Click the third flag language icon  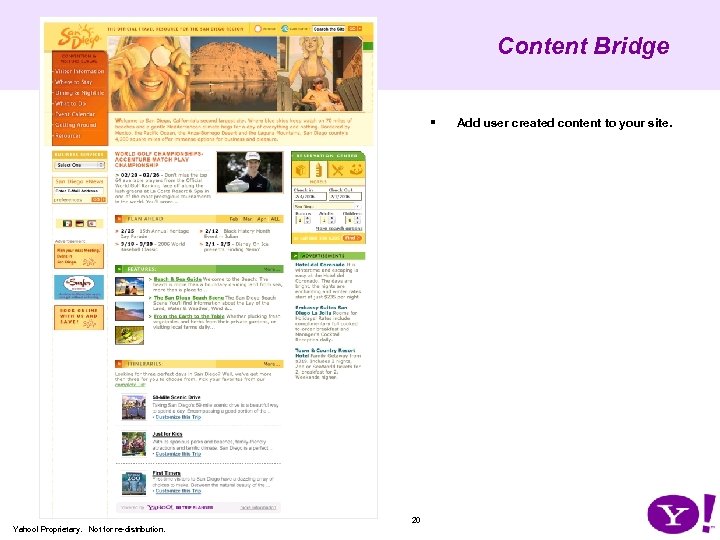pos(91,224)
